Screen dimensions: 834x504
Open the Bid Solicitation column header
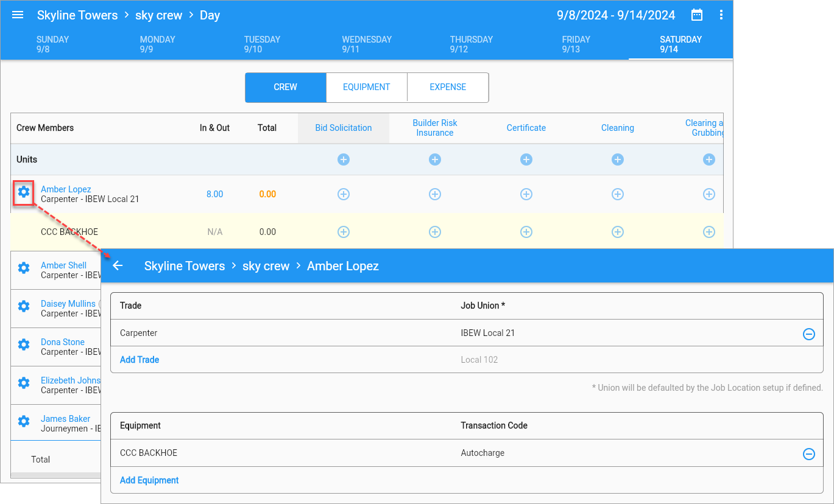point(344,128)
